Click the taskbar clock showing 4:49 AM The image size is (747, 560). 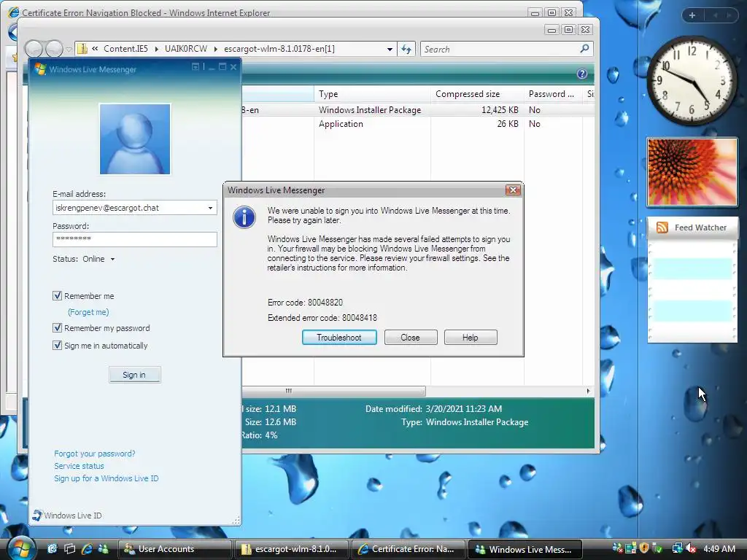coord(719,548)
